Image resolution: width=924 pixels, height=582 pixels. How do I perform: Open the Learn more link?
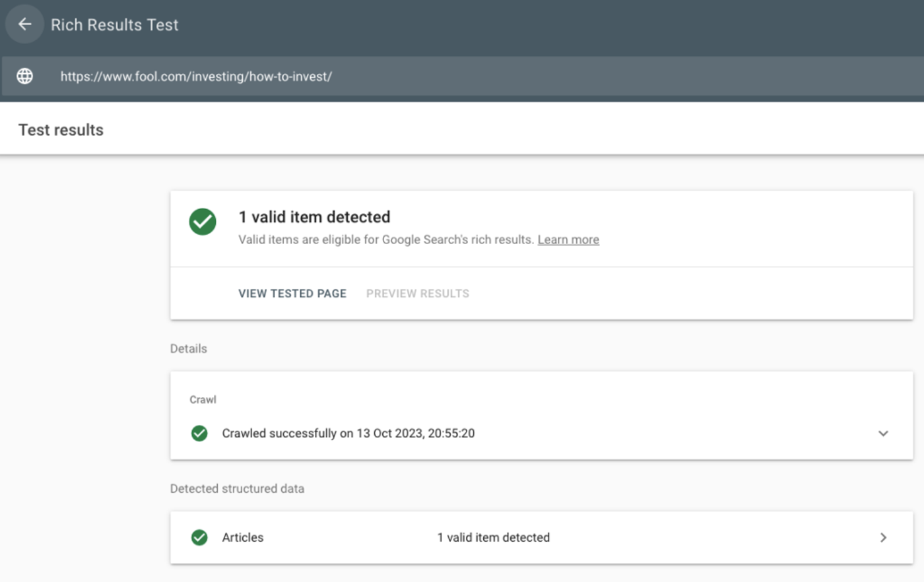click(x=568, y=240)
